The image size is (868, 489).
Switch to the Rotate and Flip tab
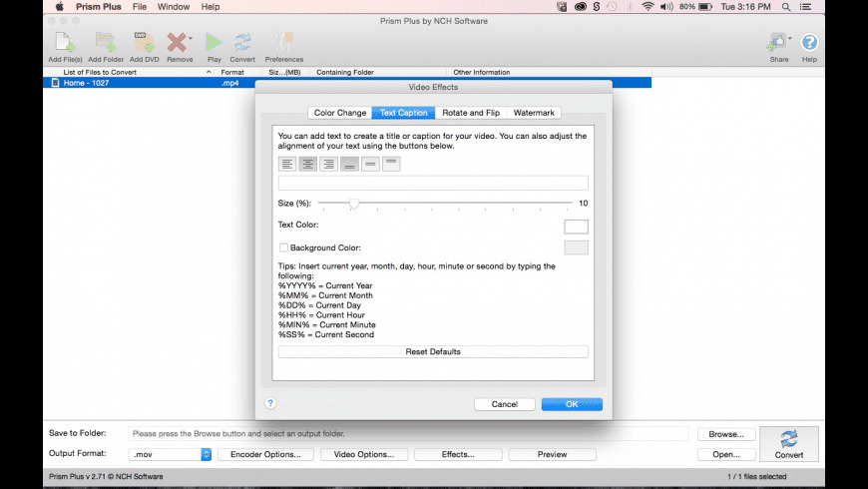point(471,113)
